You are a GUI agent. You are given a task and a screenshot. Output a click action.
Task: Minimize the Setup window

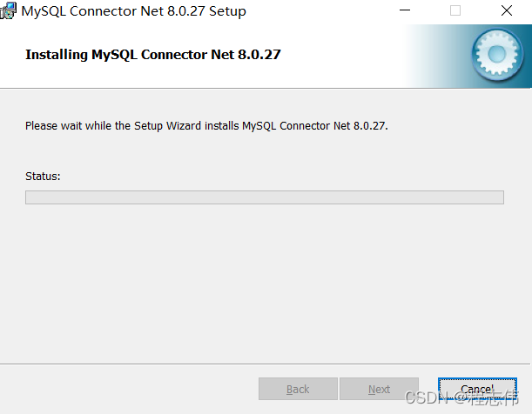(405, 10)
